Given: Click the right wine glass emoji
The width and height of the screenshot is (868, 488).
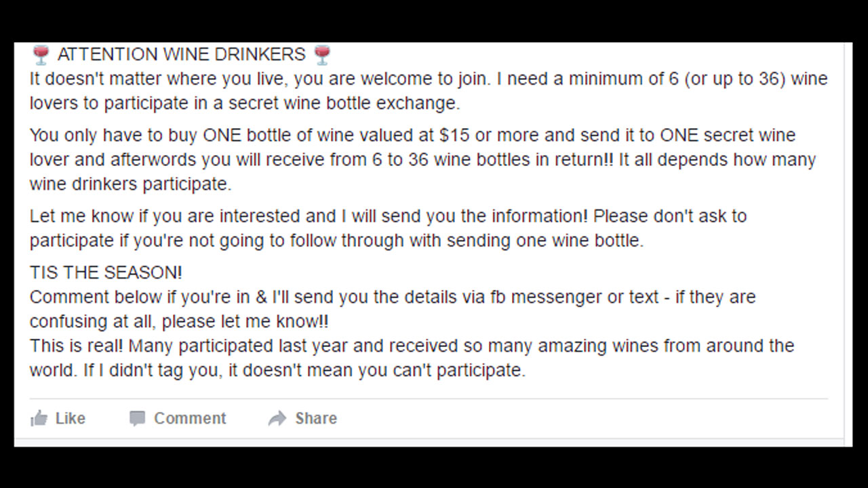Looking at the screenshot, I should click(321, 54).
